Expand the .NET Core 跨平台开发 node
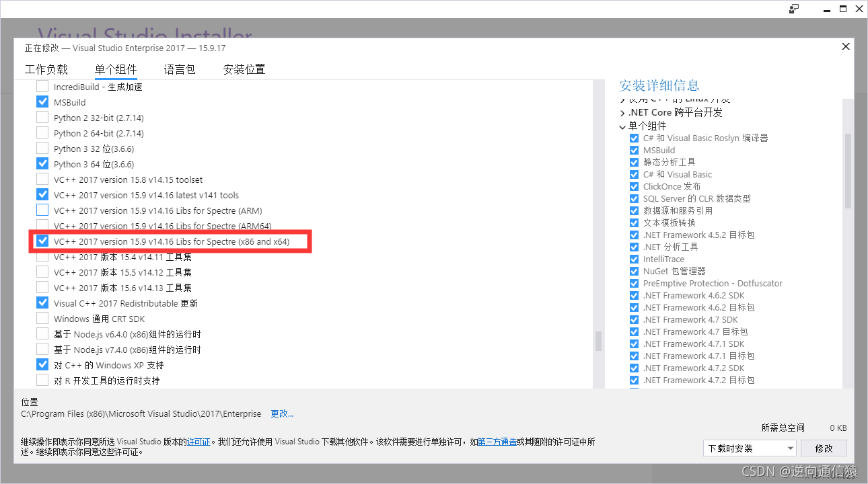 pyautogui.click(x=622, y=113)
